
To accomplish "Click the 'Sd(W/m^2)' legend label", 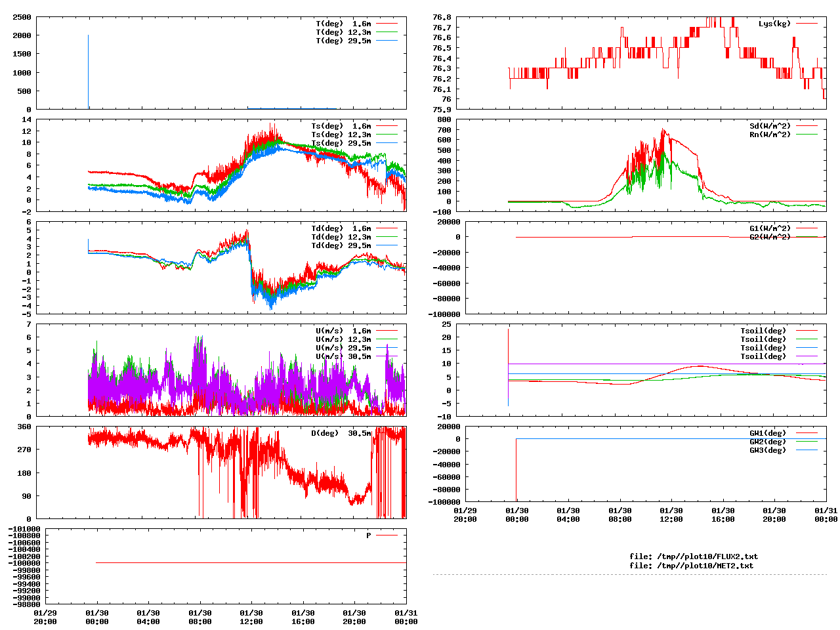I will [770, 126].
